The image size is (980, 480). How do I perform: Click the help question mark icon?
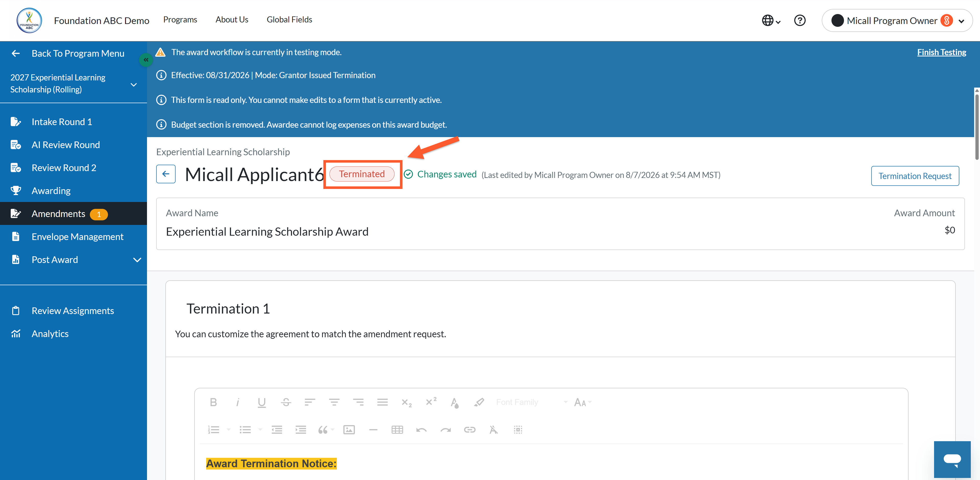tap(800, 20)
